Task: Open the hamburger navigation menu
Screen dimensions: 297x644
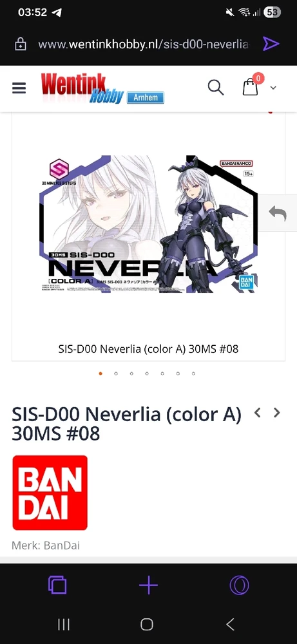Action: [x=19, y=88]
